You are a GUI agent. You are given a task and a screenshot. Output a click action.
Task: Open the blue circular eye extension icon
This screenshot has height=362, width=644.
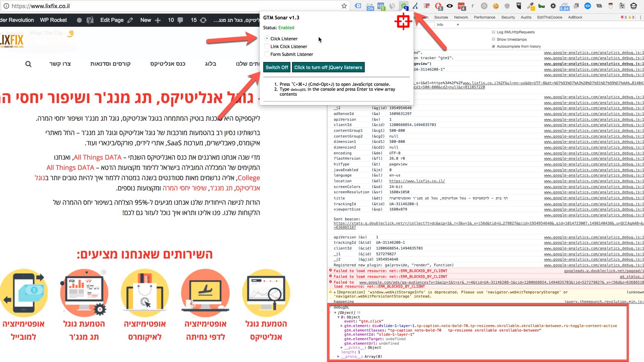tap(588, 6)
